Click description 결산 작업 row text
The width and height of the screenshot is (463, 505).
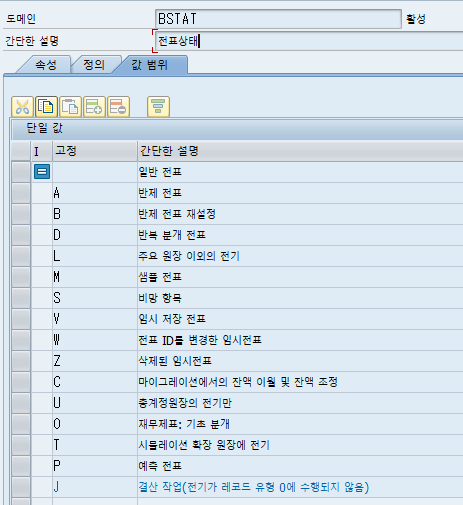coord(254,487)
